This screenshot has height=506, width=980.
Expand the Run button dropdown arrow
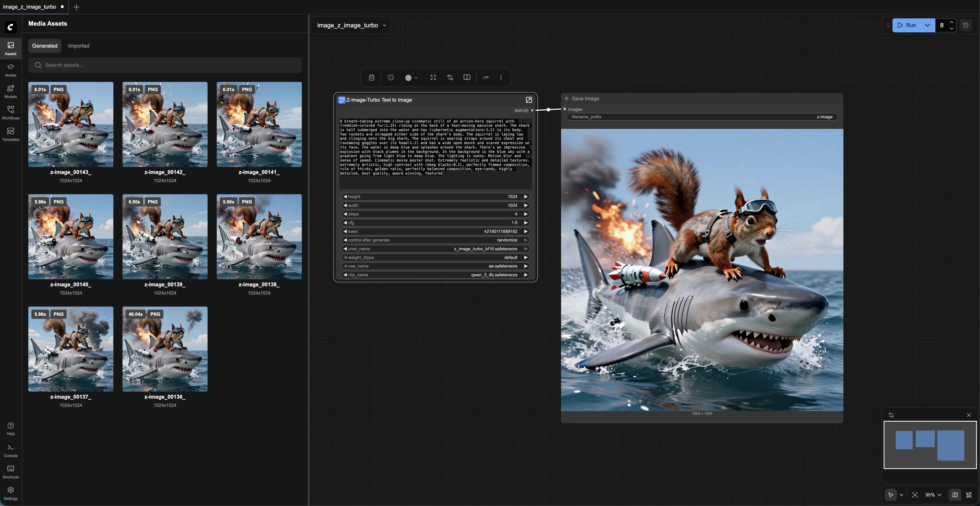coord(928,25)
